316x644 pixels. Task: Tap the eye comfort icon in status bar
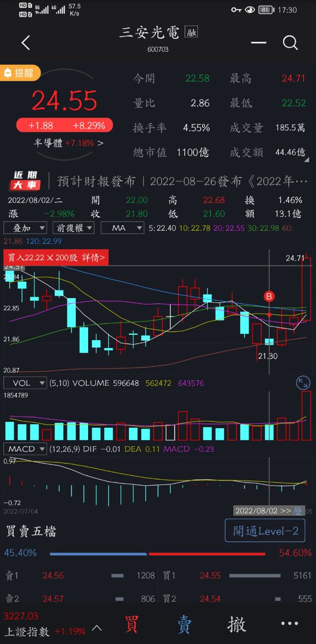coord(250,10)
